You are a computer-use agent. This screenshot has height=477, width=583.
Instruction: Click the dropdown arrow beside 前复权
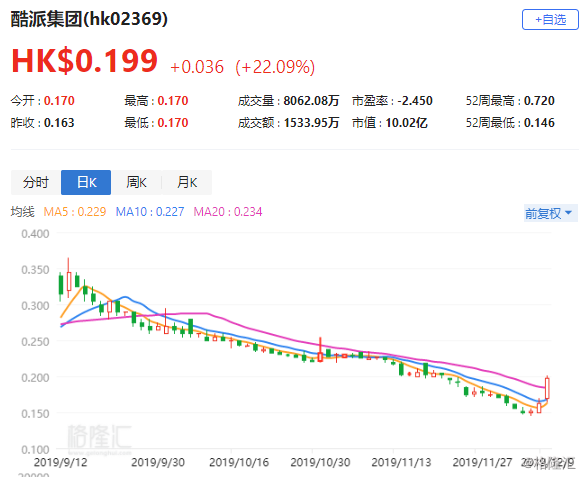point(568,213)
